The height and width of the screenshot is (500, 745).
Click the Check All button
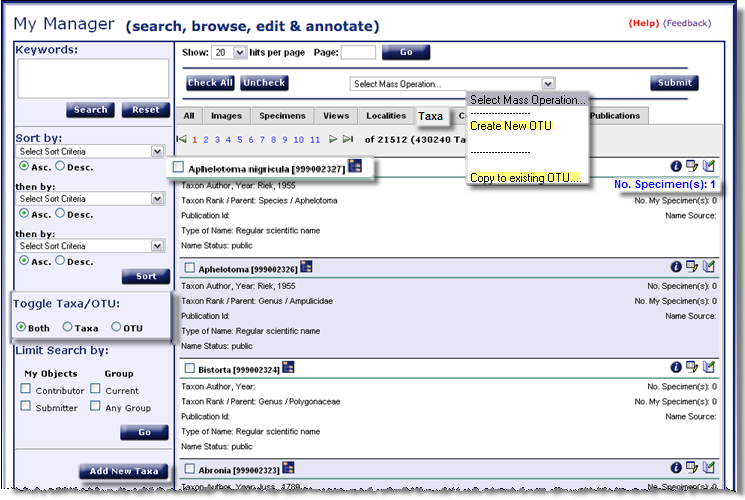pyautogui.click(x=210, y=83)
